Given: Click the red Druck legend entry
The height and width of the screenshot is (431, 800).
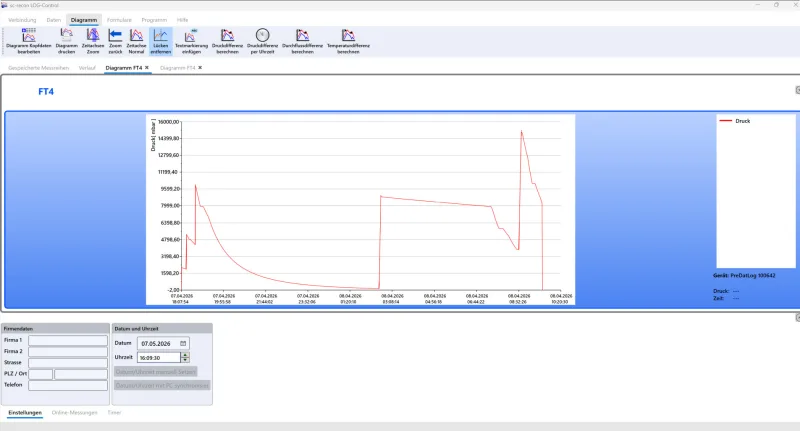Looking at the screenshot, I should point(735,121).
